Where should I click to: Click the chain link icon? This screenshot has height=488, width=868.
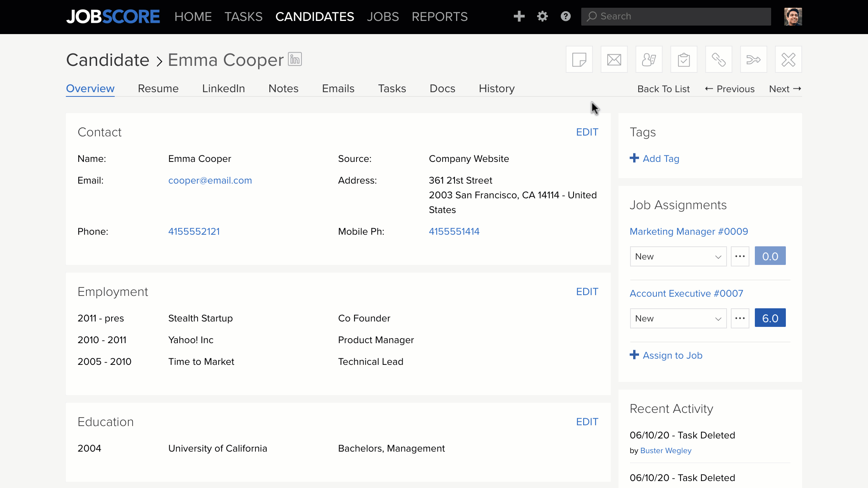718,59
